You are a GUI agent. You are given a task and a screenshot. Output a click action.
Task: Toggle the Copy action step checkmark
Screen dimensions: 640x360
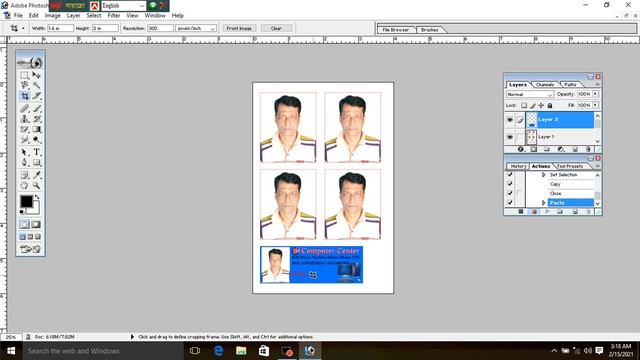tap(510, 184)
